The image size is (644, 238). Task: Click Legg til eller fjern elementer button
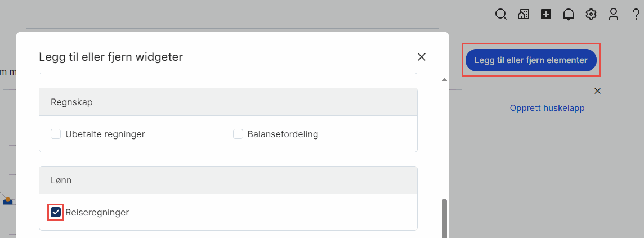pos(531,60)
